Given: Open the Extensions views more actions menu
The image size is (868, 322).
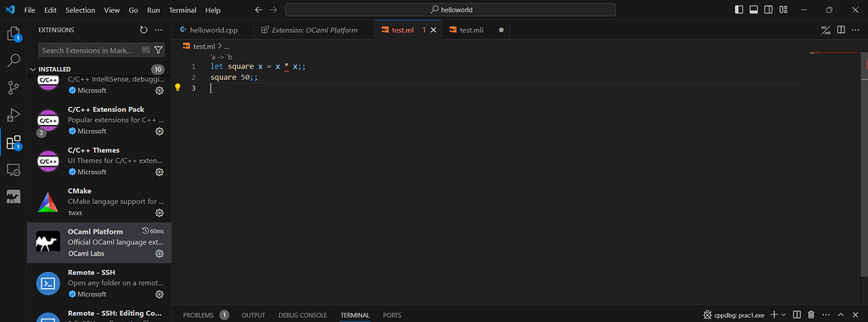Looking at the screenshot, I should pos(159,30).
